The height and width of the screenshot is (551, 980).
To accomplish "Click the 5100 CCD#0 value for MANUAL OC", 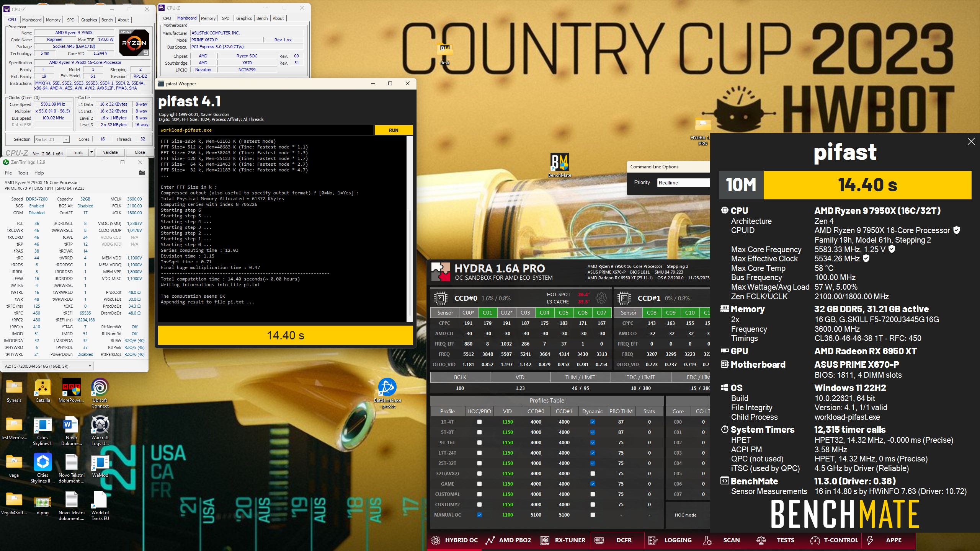I will 536,515.
